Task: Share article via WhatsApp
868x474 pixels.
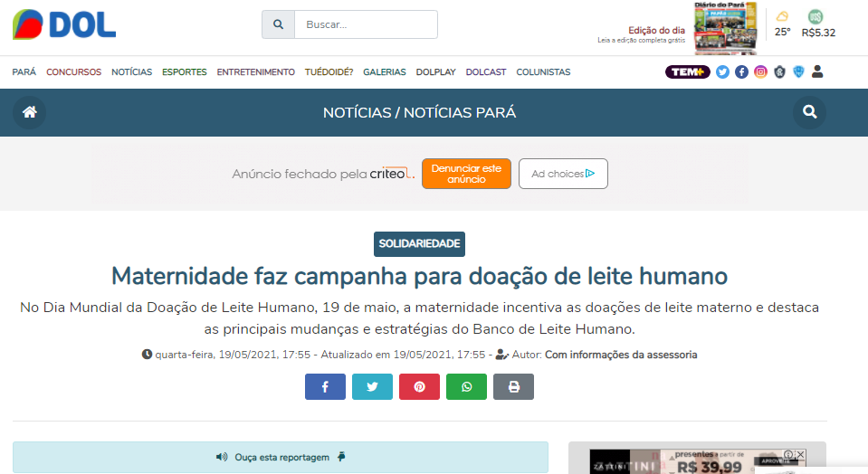Action: coord(466,387)
